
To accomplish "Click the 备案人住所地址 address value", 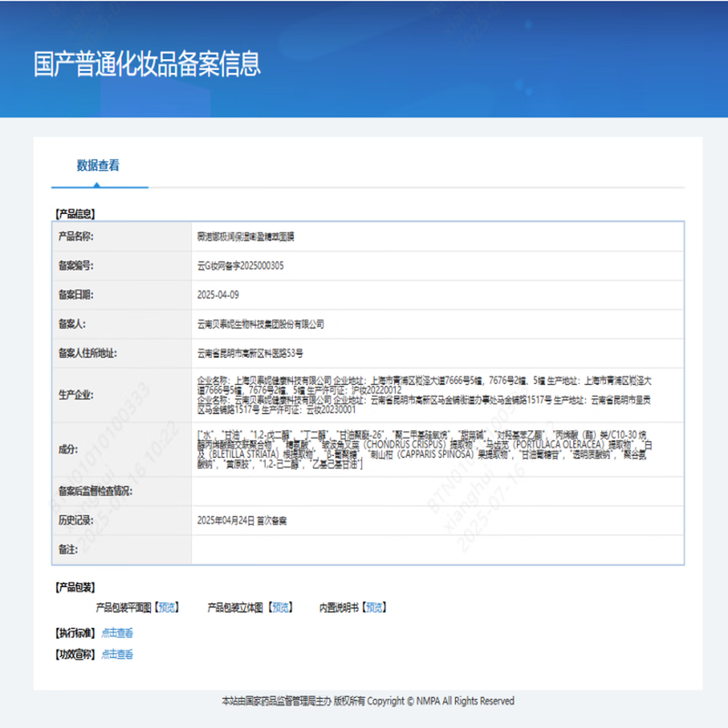I will tap(250, 353).
